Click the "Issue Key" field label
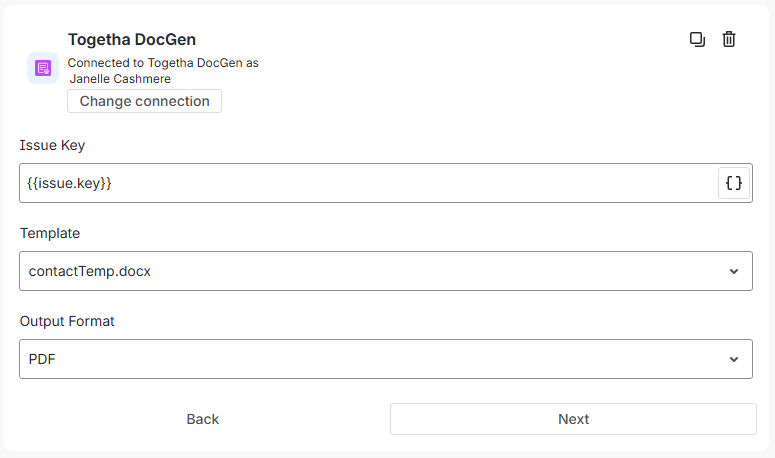The width and height of the screenshot is (775, 458). (x=53, y=145)
